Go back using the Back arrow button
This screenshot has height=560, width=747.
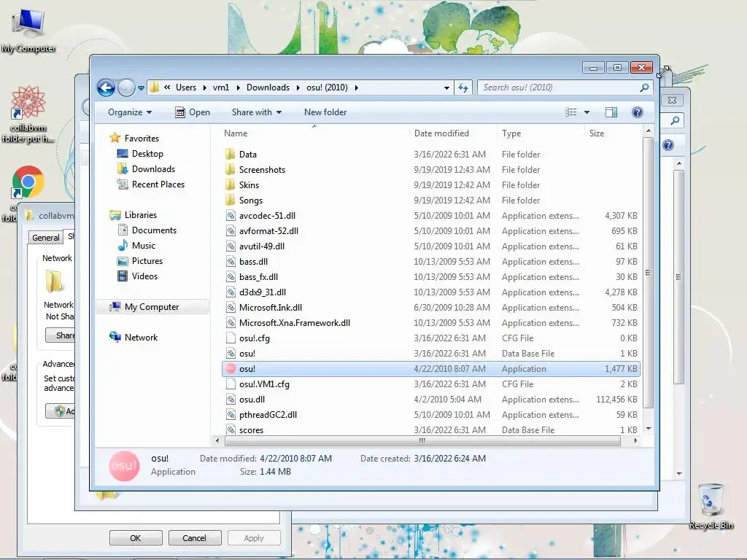[106, 87]
